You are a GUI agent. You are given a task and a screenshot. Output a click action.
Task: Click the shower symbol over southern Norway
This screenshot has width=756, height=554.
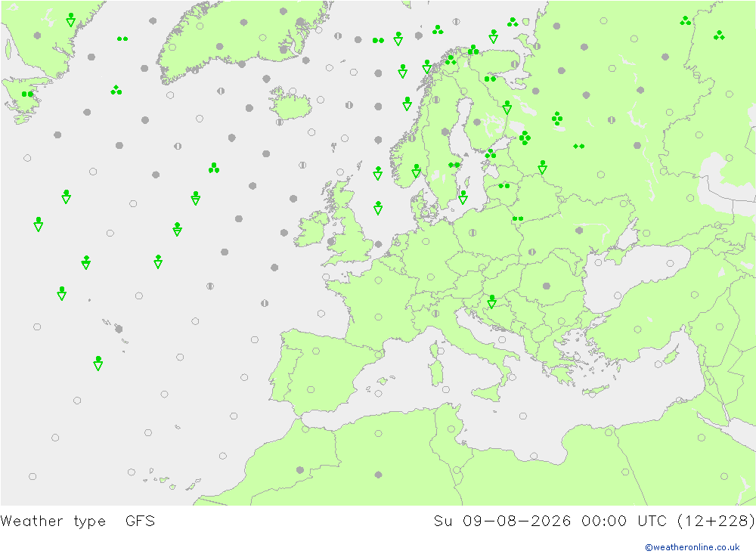pyautogui.click(x=416, y=171)
